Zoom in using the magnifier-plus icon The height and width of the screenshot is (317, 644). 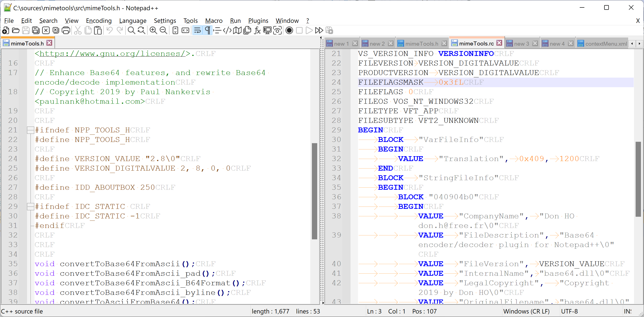(x=153, y=30)
